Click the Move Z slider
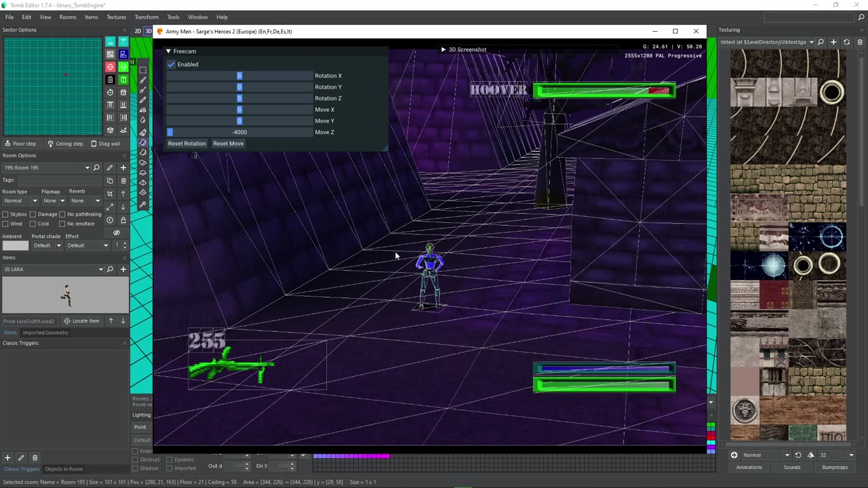This screenshot has width=868, height=488. point(239,132)
